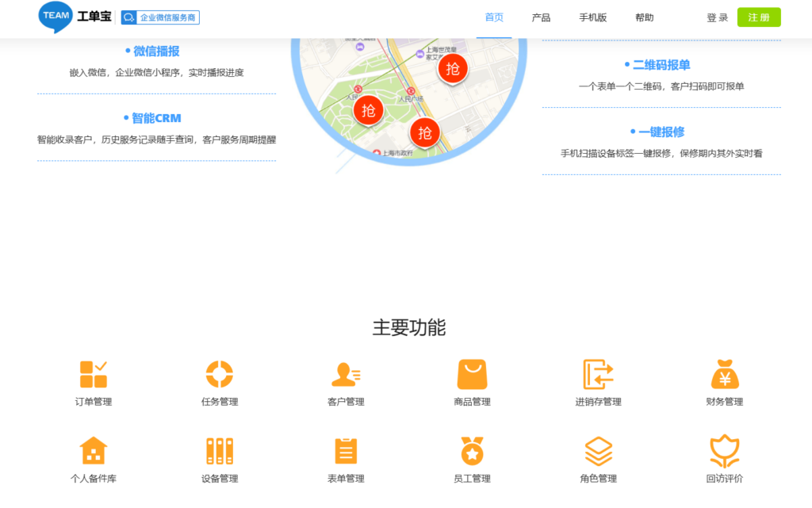The image size is (812, 508).
Task: Click the 登录 login link
Action: (x=717, y=17)
